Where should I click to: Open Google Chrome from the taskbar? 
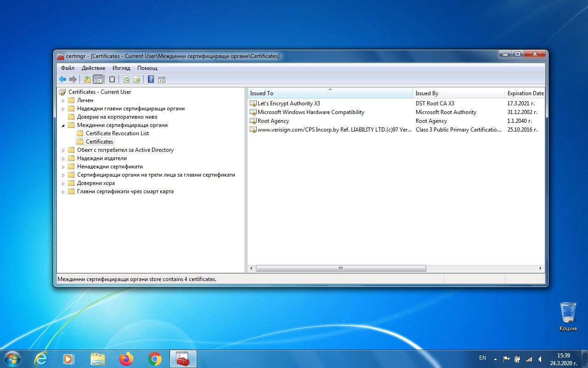tap(155, 359)
